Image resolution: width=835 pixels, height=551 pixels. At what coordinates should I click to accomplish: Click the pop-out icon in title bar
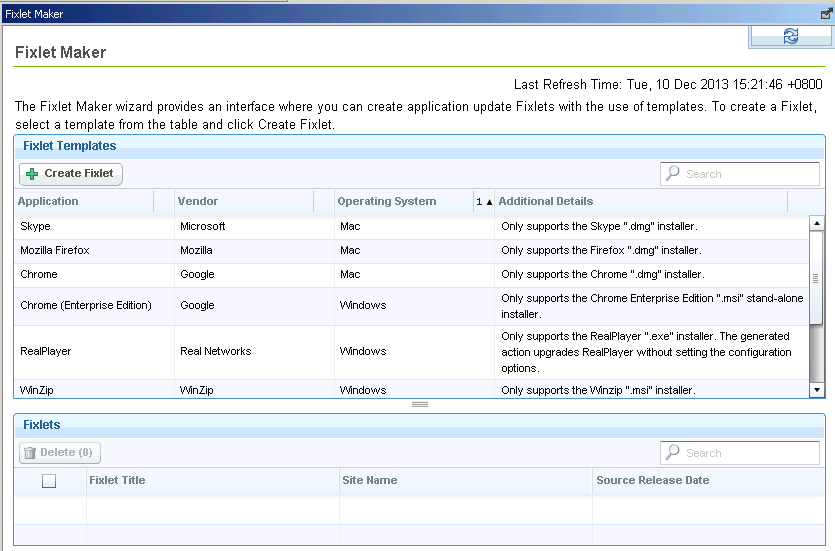(826, 14)
